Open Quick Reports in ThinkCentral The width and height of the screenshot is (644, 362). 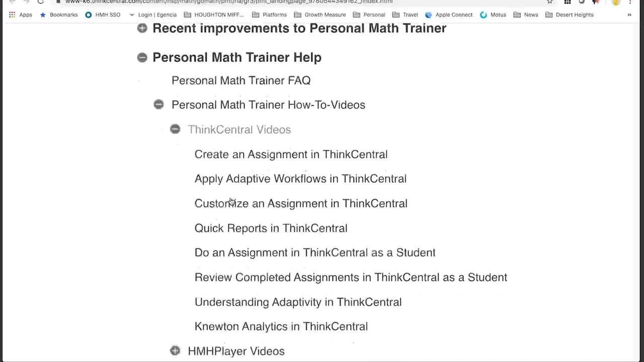271,228
